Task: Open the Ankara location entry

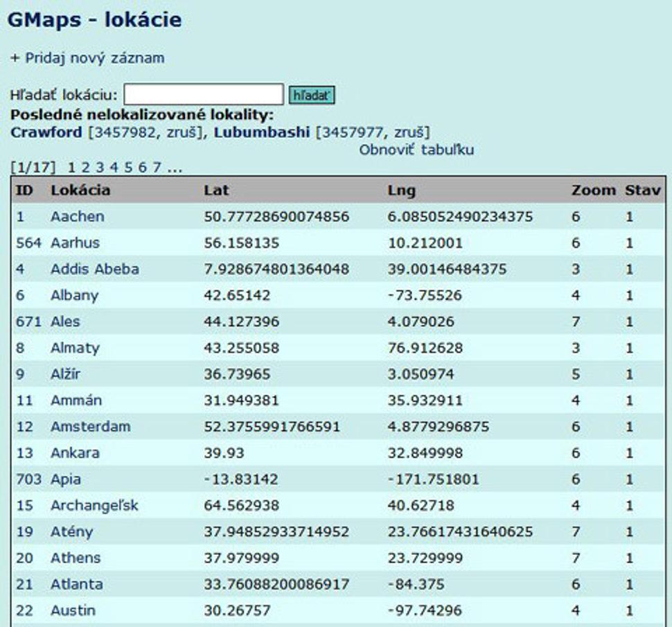Action: (75, 452)
